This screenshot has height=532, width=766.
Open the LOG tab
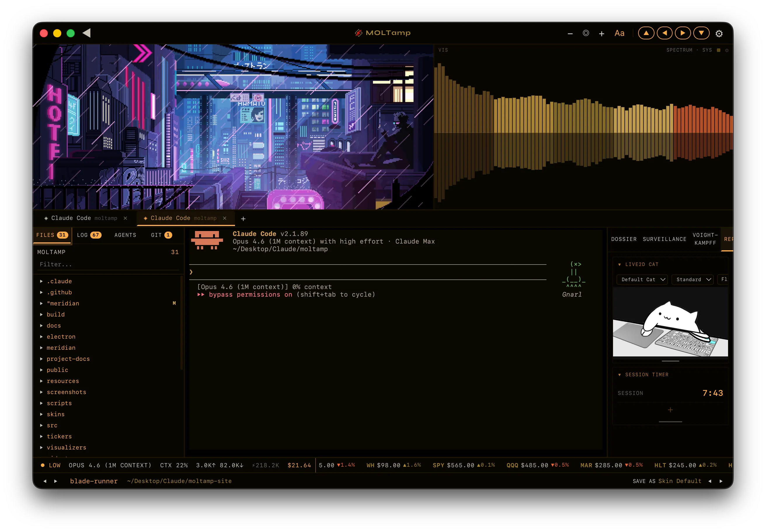[x=89, y=235]
